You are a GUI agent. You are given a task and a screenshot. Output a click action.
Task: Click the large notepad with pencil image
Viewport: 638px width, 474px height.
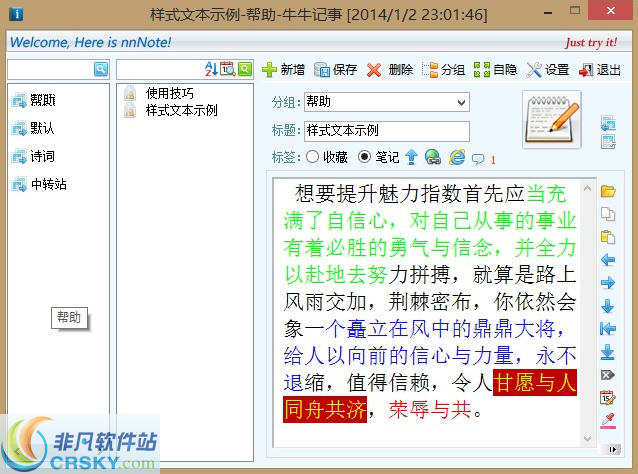coord(552,119)
